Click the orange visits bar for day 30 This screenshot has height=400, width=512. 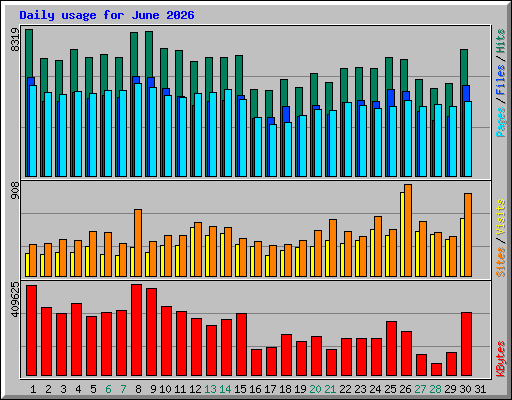[x=468, y=235]
